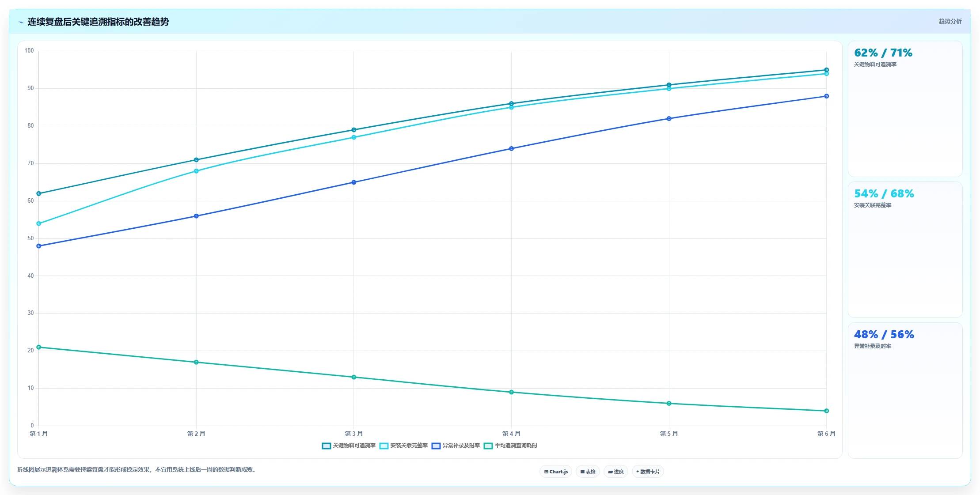The width and height of the screenshot is (980, 495).
Task: Click the 安装关联完整率 data point at 第2月
Action: point(196,171)
